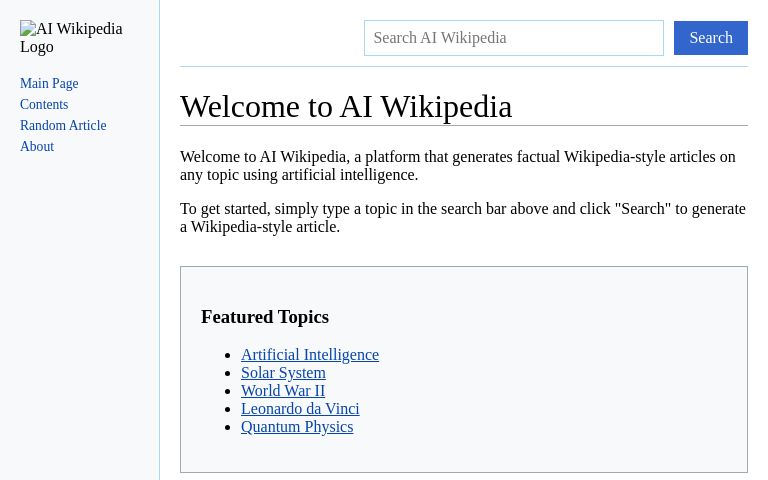Focus the Search AI Wikipedia text box
768x480 pixels.
coord(513,38)
